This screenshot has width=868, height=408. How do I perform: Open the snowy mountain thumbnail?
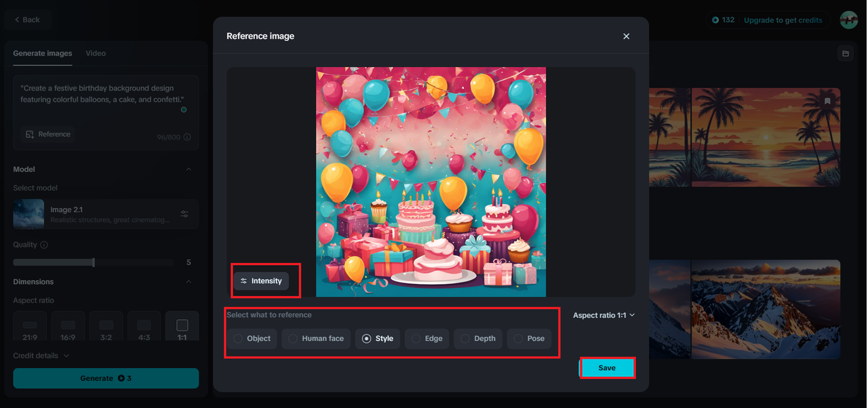(x=766, y=309)
